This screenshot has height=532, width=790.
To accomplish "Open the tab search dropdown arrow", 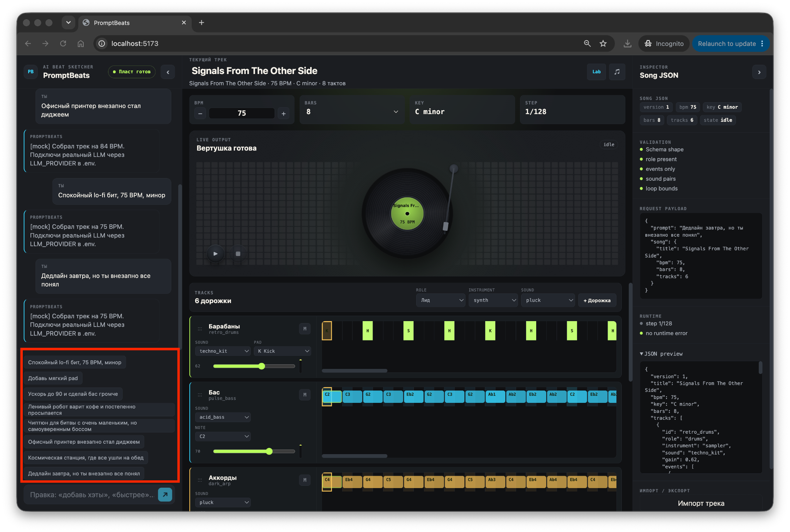I will 68,22.
